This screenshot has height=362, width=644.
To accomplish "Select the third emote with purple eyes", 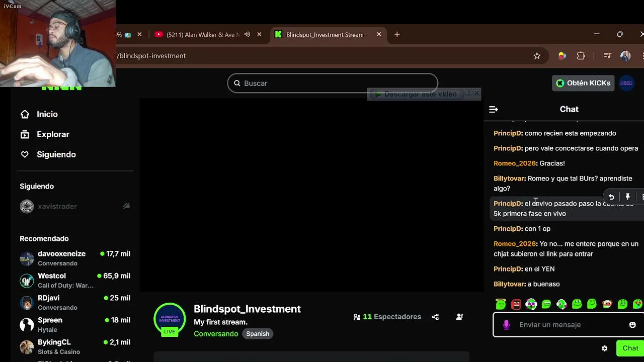I will pyautogui.click(x=531, y=304).
